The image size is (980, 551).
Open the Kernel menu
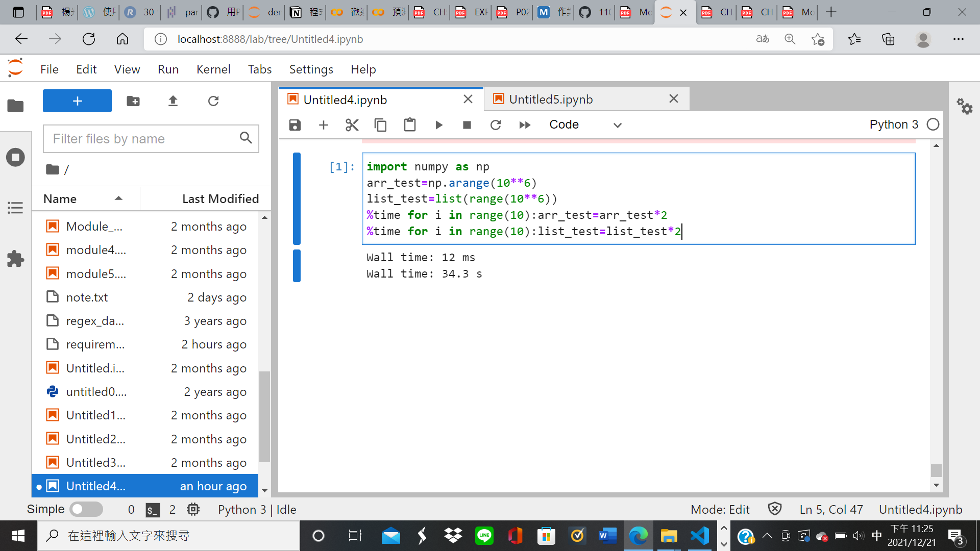[x=213, y=69]
